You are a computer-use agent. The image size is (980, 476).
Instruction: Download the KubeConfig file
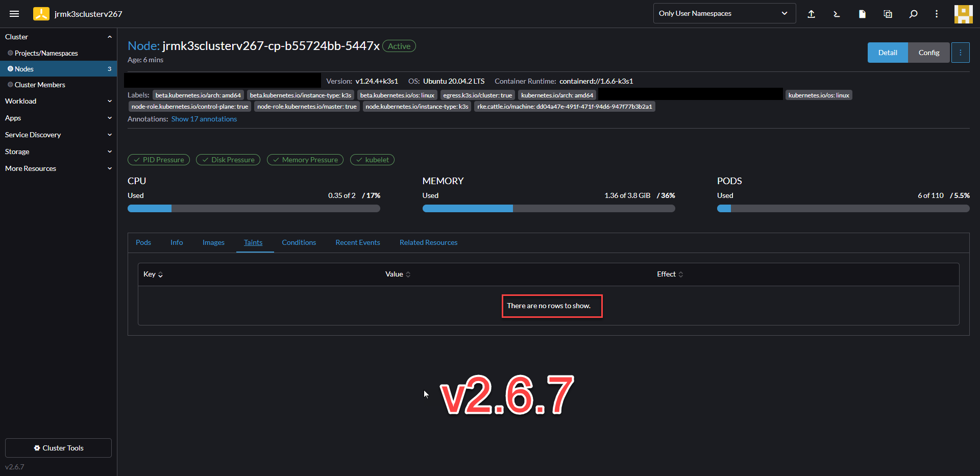point(862,14)
